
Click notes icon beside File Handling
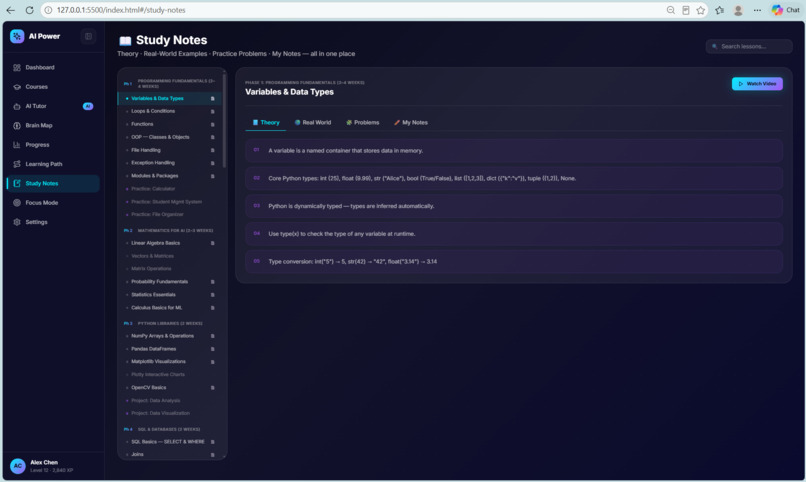click(212, 150)
